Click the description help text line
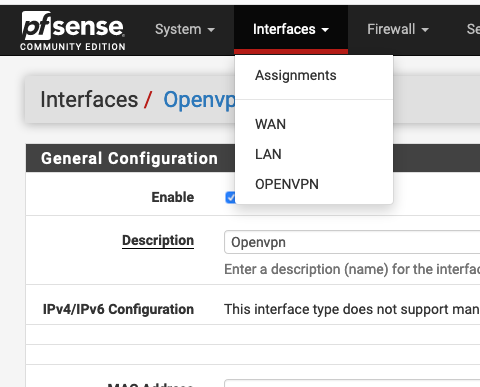The width and height of the screenshot is (480, 387). [352, 269]
